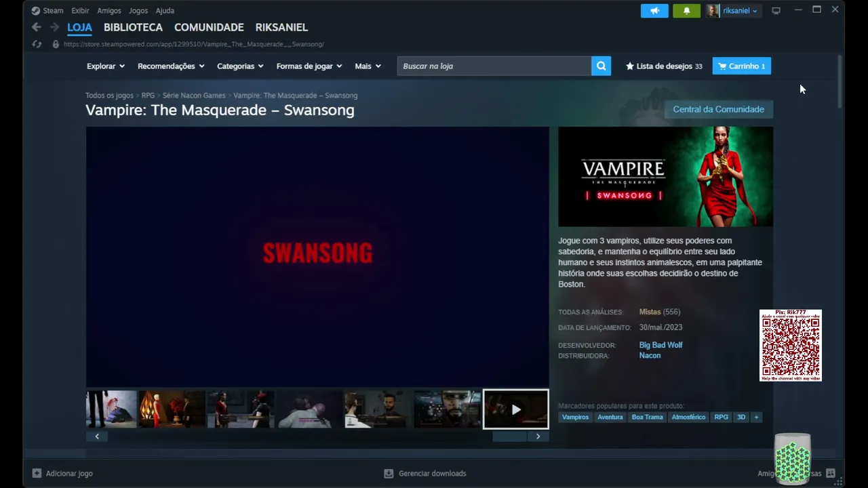
Task: Click the Vampire Swansong header capsule image
Action: coord(665,177)
